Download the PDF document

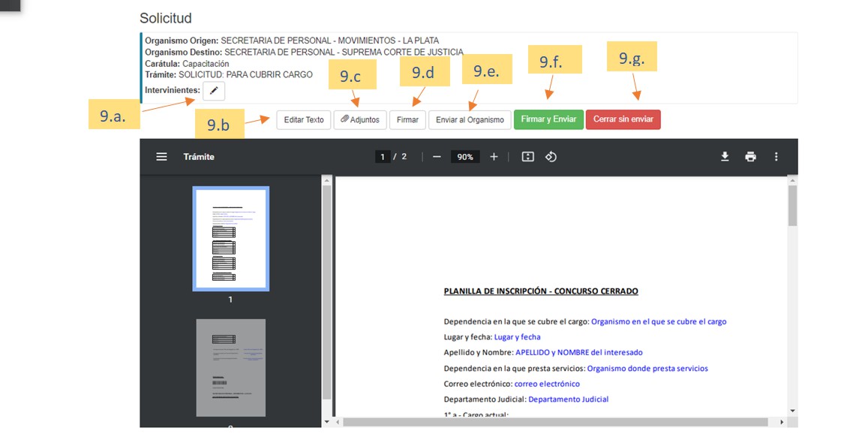tap(725, 157)
